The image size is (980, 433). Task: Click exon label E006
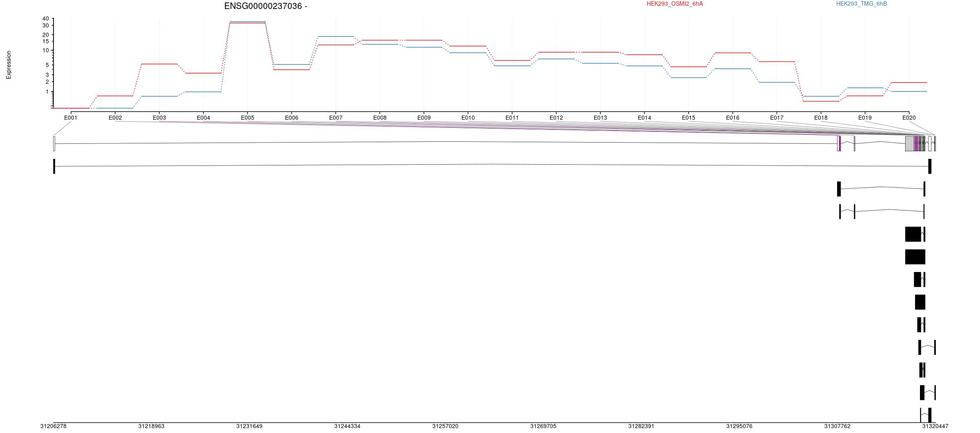[292, 118]
